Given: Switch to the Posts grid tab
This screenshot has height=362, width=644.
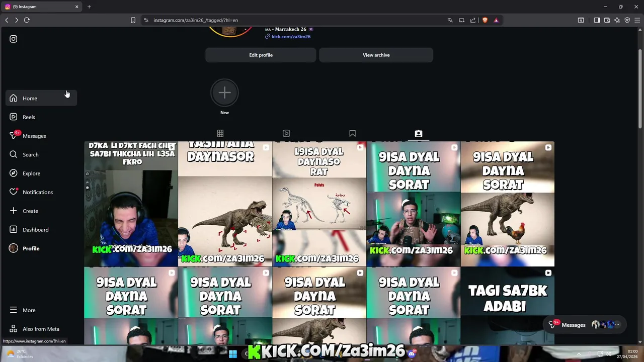Looking at the screenshot, I should coord(220,133).
